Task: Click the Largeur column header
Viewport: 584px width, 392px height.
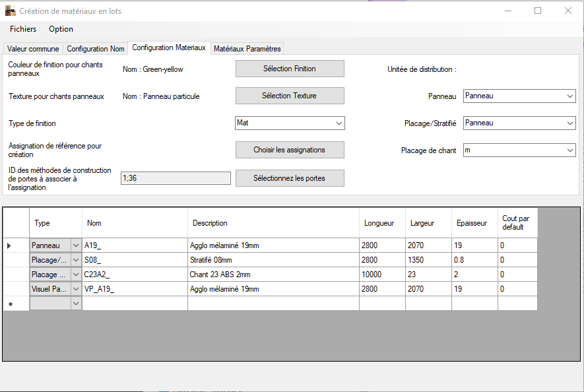Action: coord(429,223)
